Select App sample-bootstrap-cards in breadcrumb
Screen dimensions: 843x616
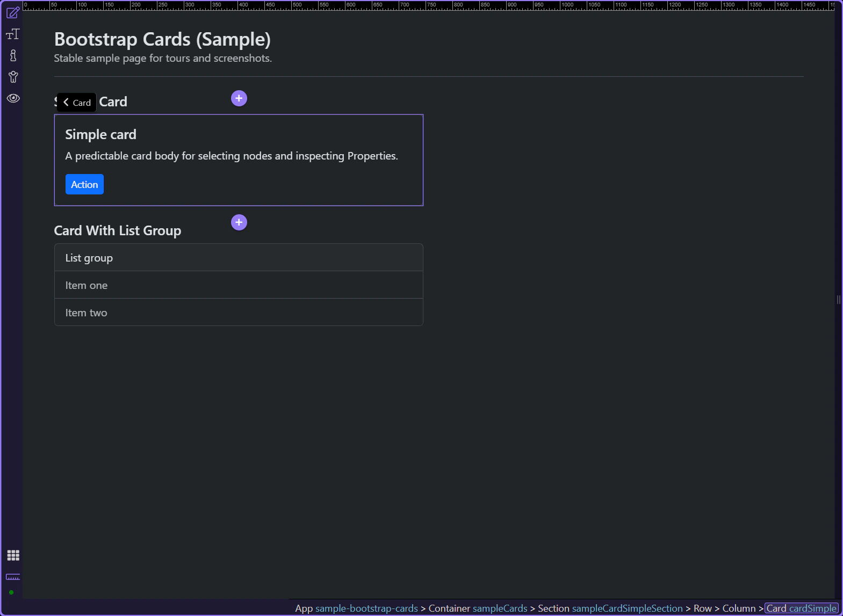356,608
